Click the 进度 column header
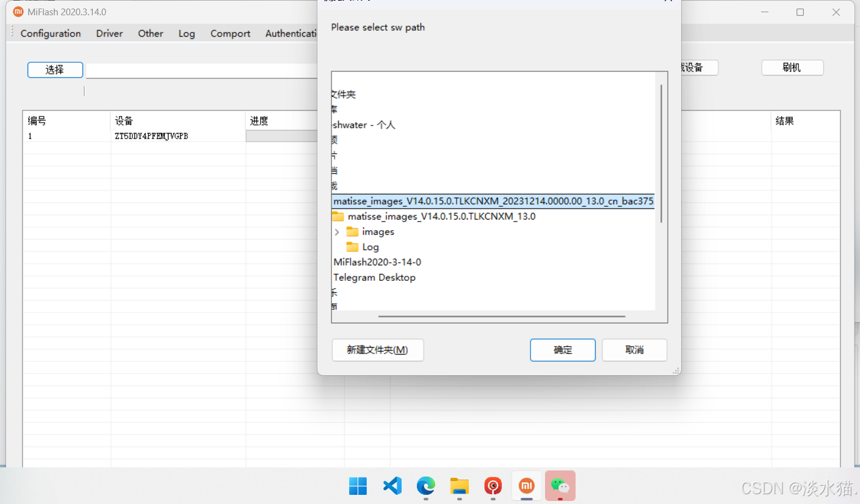Viewport: 860px width, 504px height. tap(281, 121)
